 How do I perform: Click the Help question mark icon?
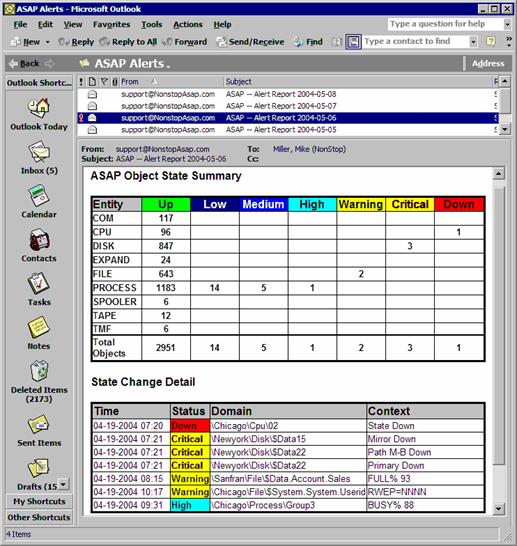(x=491, y=42)
